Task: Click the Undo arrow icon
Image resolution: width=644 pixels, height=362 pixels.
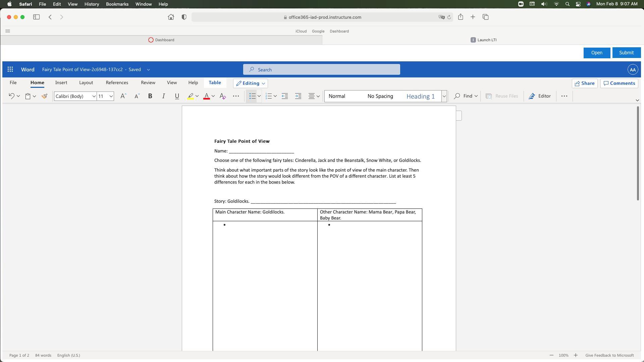Action: pos(11,96)
